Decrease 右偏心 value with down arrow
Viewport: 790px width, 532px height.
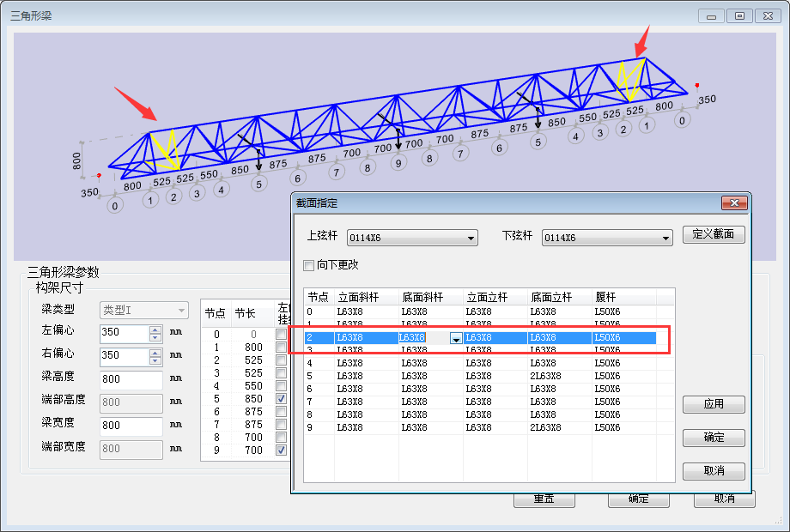(x=155, y=360)
